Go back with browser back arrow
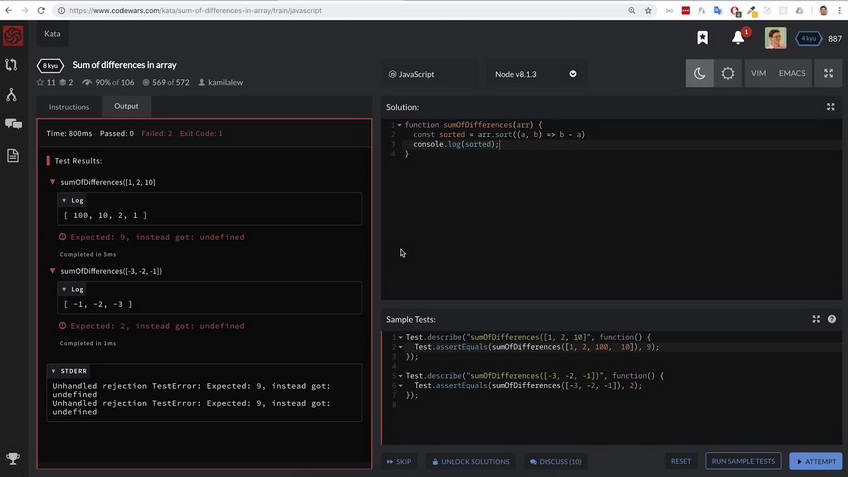Viewport: 848px width, 477px height. coord(9,10)
